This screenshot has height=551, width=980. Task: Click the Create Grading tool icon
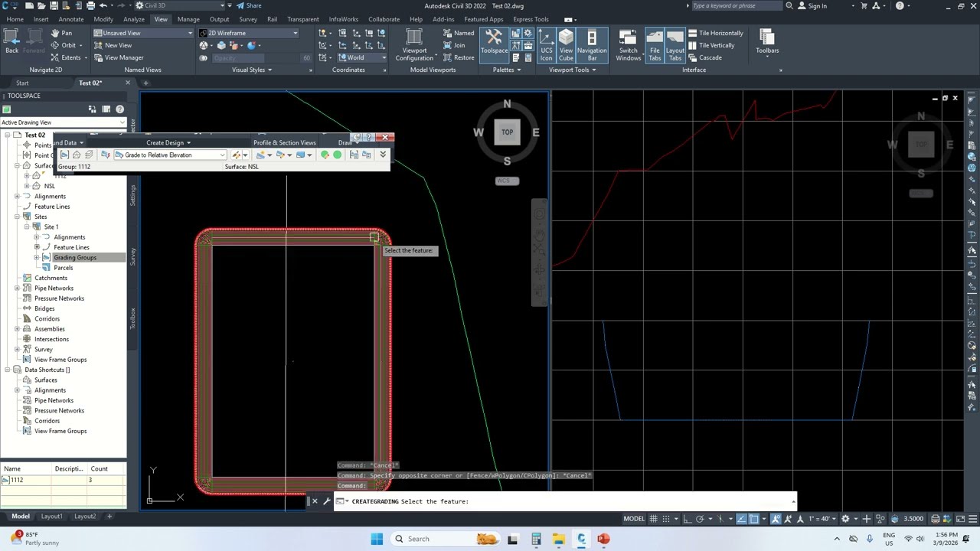(261, 155)
